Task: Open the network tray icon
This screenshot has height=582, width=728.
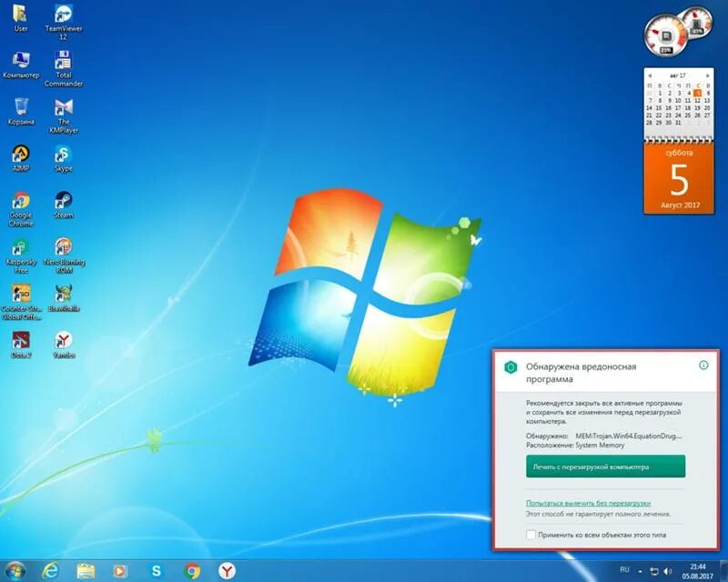Action: click(654, 571)
